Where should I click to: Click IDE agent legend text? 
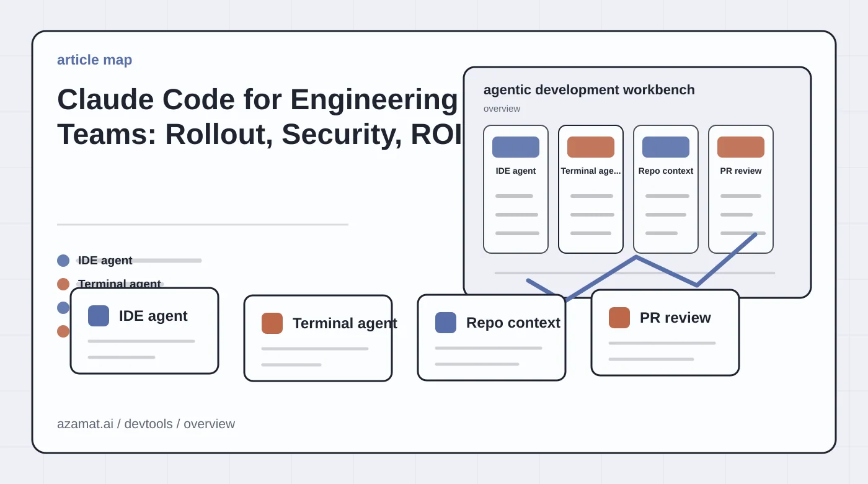[105, 261]
